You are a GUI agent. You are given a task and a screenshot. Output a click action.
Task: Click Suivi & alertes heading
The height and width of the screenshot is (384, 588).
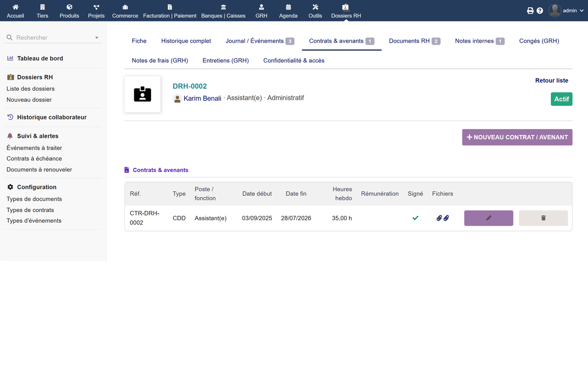(x=38, y=136)
